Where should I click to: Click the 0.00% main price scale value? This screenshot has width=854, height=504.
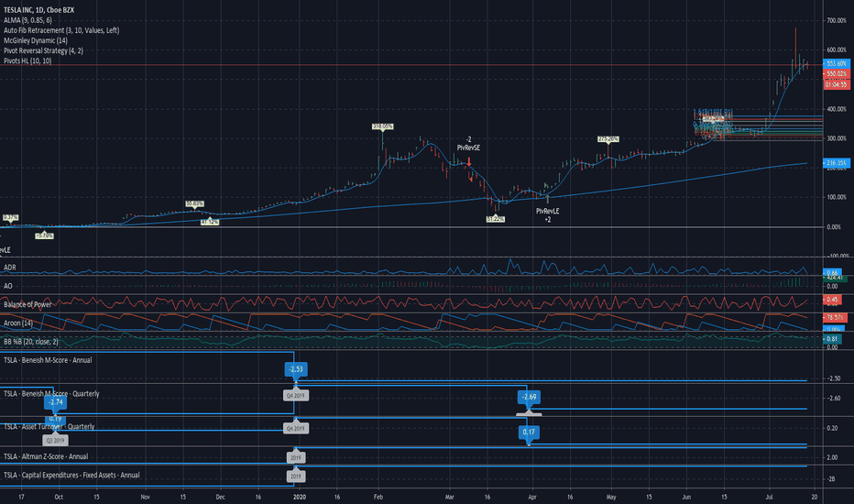click(834, 226)
